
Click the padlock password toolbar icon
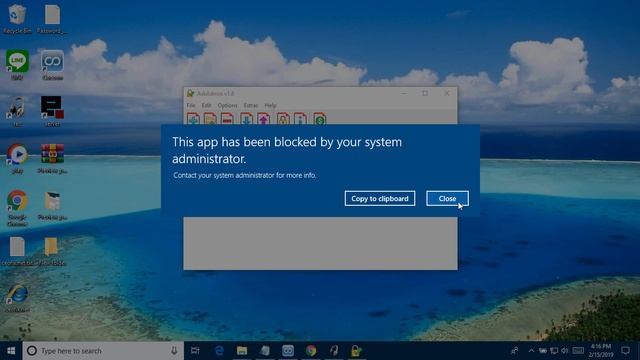coord(283,119)
